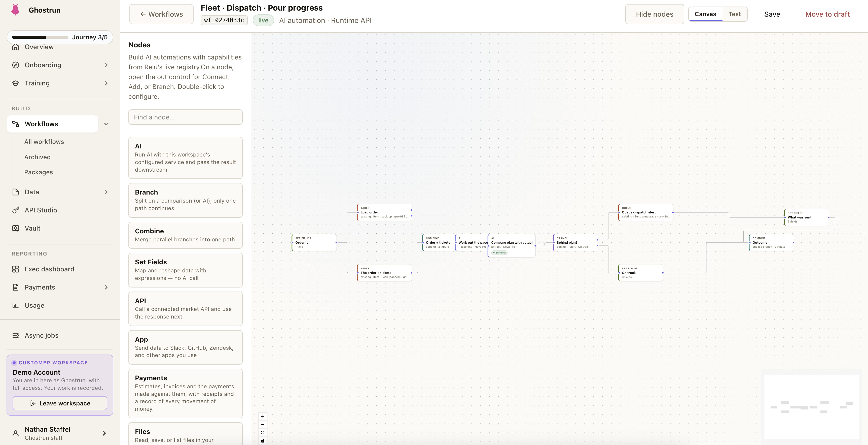This screenshot has height=445, width=868.
Task: Toggle the canvas lock icon
Action: [263, 441]
